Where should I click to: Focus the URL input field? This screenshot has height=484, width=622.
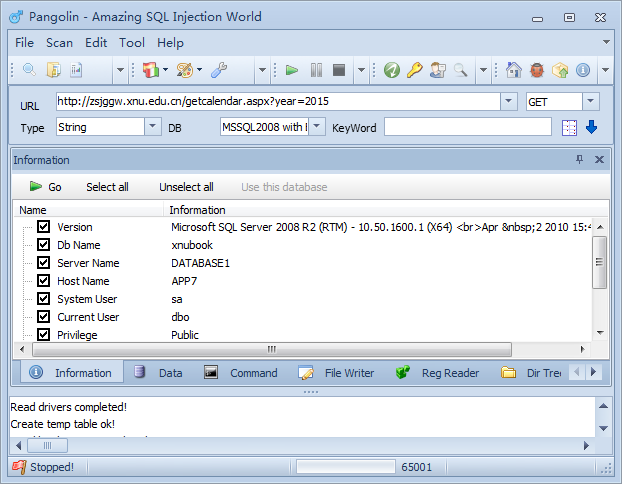point(278,102)
